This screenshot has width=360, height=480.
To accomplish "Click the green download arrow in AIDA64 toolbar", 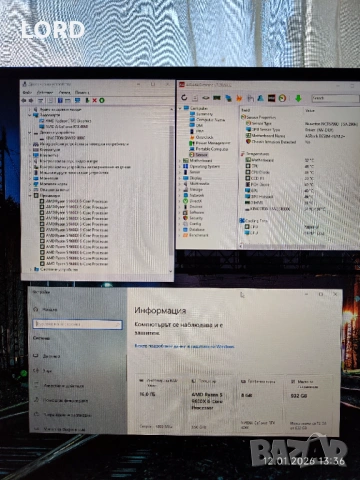I will click(x=298, y=98).
